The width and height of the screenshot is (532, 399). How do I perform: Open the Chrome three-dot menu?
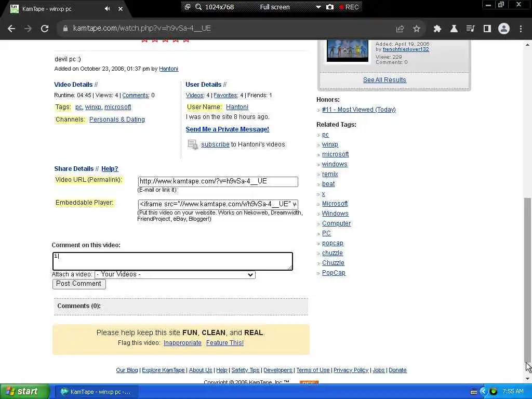521,29
